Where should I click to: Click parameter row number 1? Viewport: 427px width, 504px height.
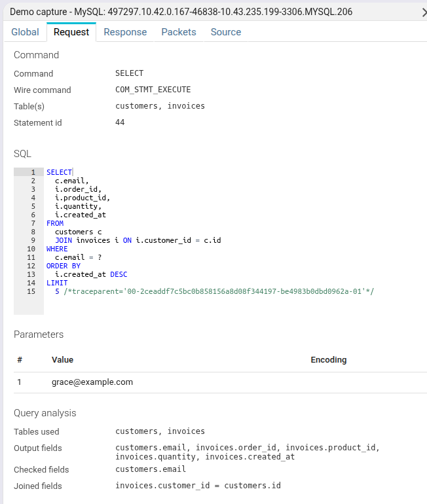[x=19, y=382]
